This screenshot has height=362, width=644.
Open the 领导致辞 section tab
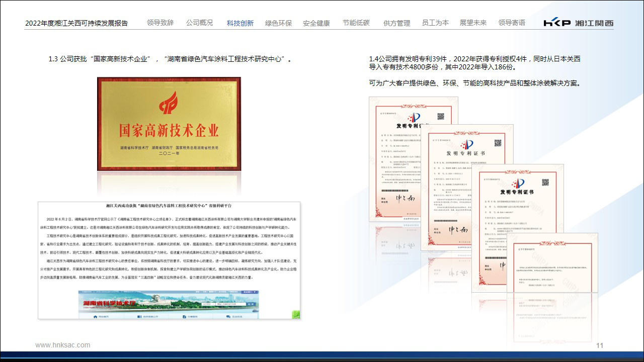(x=160, y=23)
